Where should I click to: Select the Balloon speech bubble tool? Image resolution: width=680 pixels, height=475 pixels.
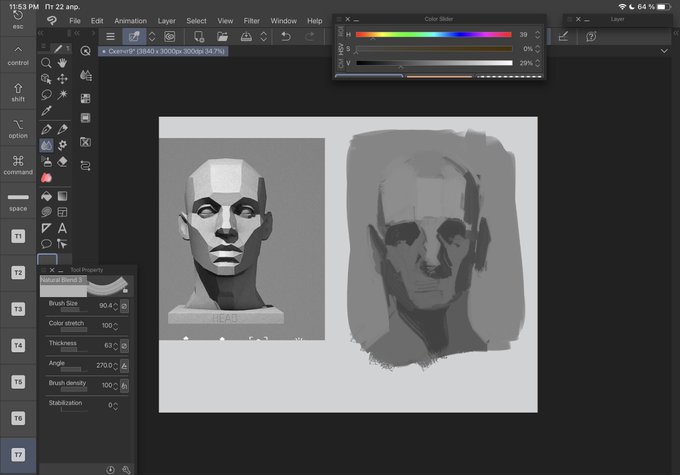pos(46,244)
